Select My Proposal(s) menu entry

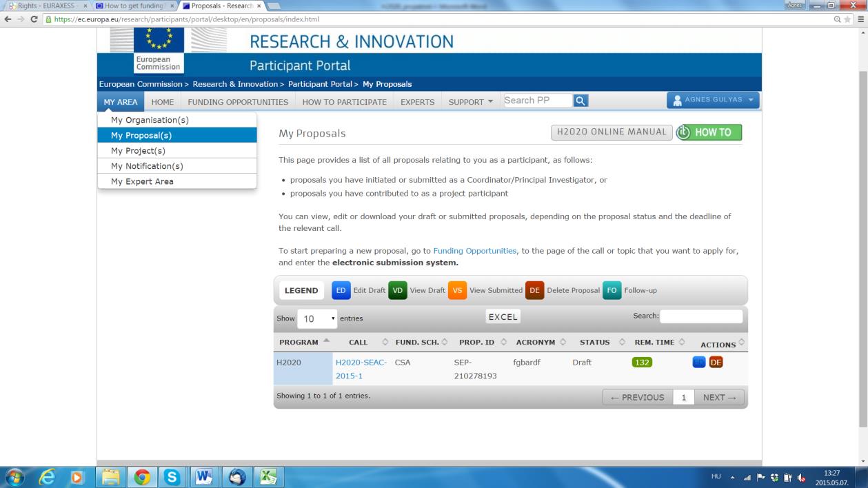(177, 135)
